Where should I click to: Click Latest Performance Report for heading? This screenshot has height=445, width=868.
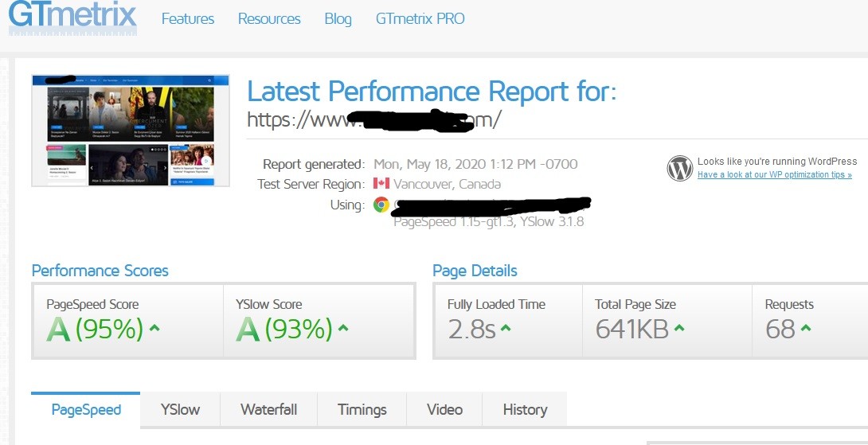pyautogui.click(x=432, y=92)
